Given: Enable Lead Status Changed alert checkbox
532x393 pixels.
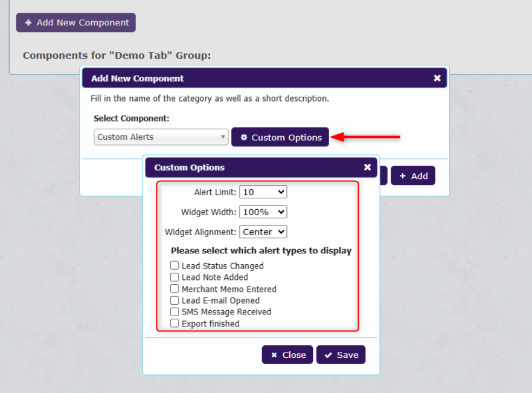Looking at the screenshot, I should 175,265.
